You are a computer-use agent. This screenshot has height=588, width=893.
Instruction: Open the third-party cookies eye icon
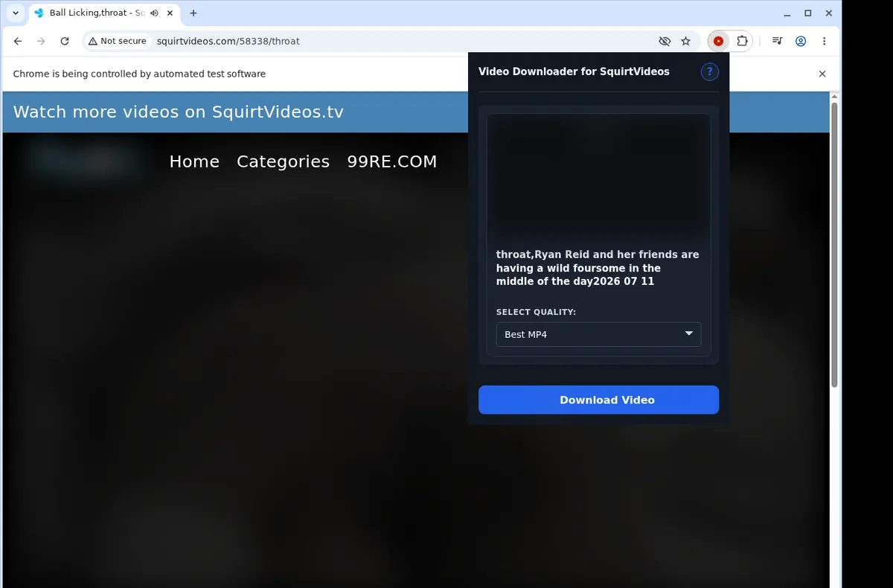(x=665, y=41)
